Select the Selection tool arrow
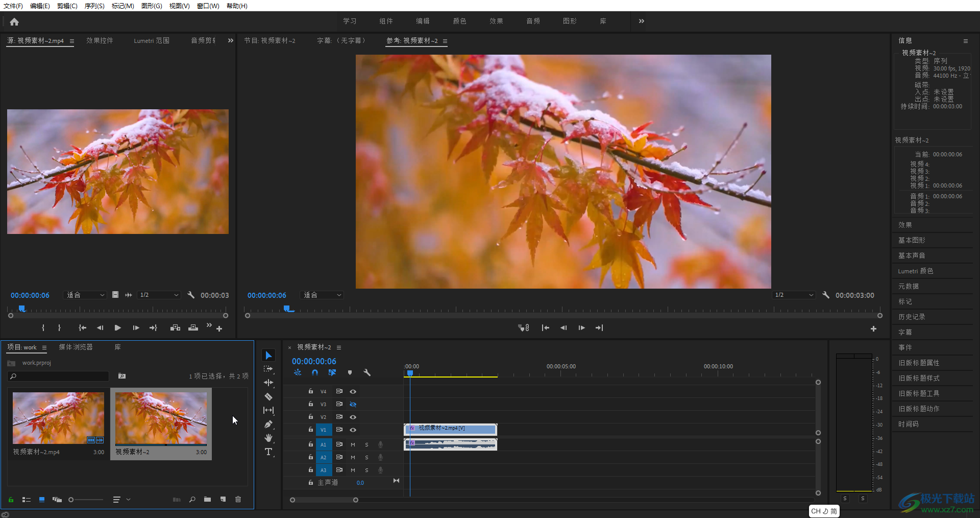The width and height of the screenshot is (980, 518). point(268,356)
